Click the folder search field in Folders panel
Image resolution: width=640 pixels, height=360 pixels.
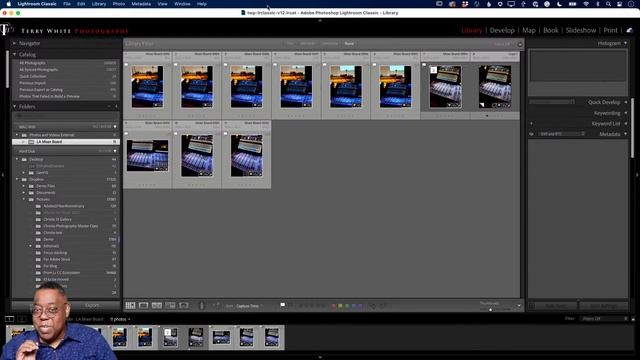65,116
